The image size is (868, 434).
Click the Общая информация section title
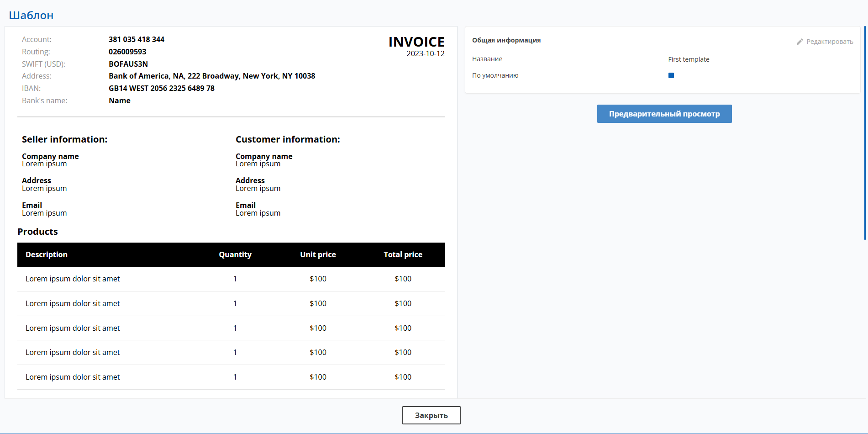click(506, 40)
